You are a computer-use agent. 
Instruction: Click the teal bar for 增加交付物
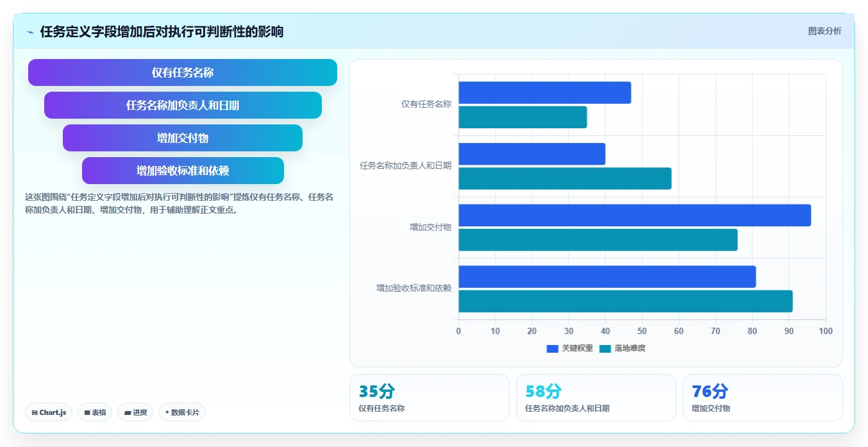pyautogui.click(x=598, y=240)
